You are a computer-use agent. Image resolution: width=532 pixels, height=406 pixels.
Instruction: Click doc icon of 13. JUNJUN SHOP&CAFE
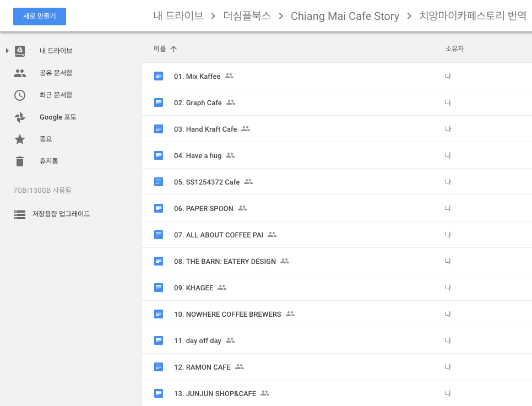159,393
